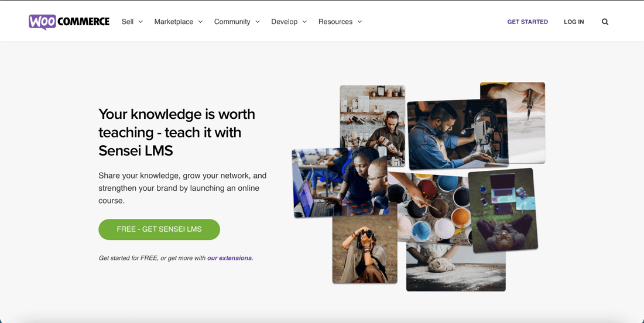Screen dimensions: 644x323
Task: Click the 'Share your knowledge' paragraph
Action: click(182, 188)
